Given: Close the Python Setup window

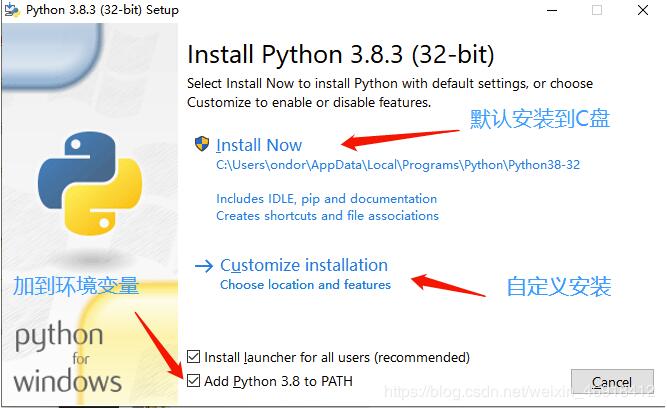Looking at the screenshot, I should pos(642,10).
